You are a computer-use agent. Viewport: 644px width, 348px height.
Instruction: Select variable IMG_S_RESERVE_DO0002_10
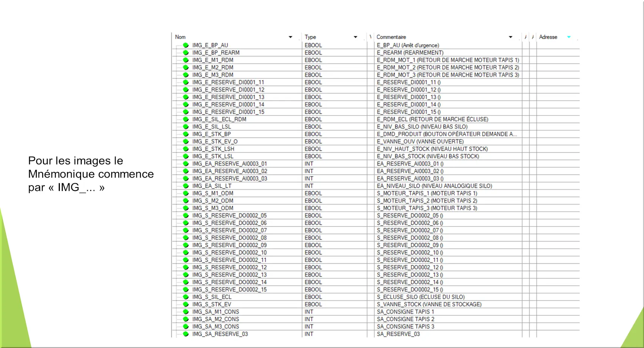click(x=229, y=253)
